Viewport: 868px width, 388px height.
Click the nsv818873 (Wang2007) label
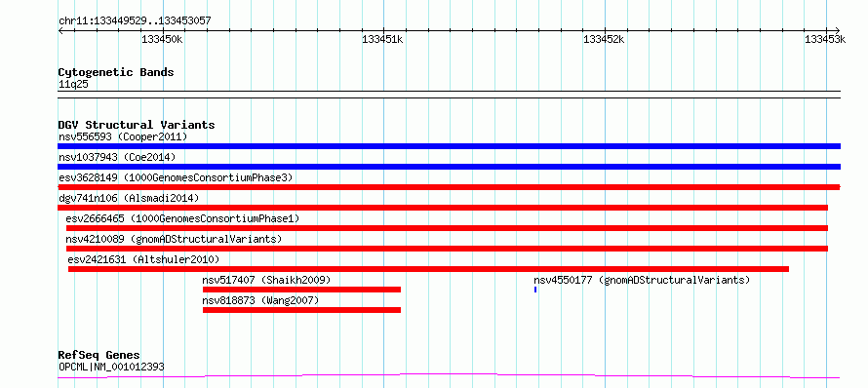pos(260,300)
